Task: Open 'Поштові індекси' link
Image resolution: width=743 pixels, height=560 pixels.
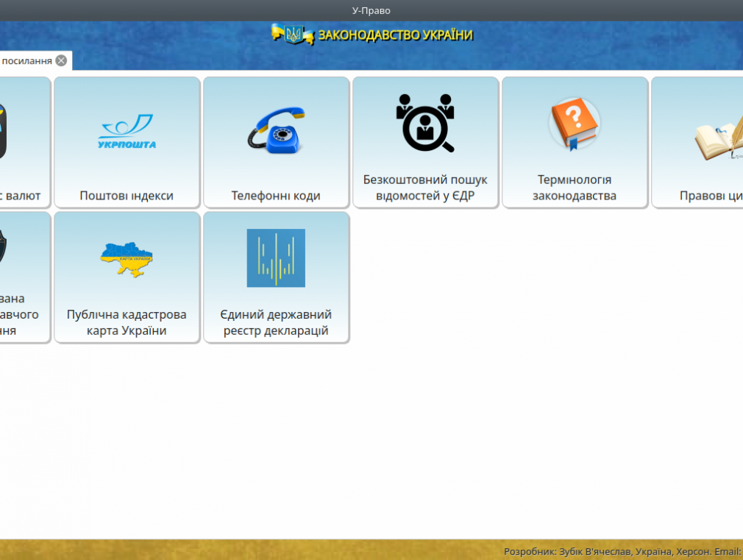Action: [127, 195]
